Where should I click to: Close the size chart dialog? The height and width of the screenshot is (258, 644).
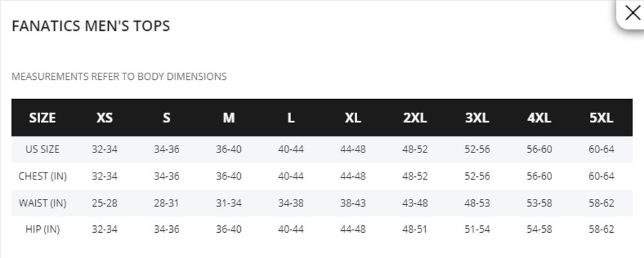[632, 13]
